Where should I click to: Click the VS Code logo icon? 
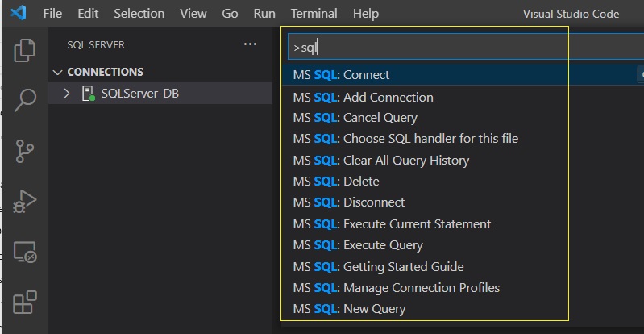(18, 13)
